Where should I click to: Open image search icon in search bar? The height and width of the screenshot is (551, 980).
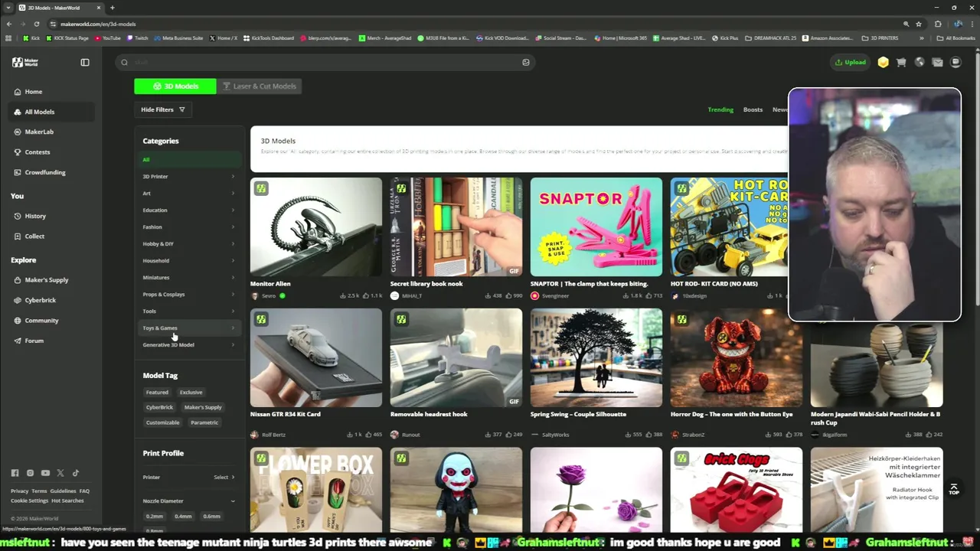[x=525, y=63]
